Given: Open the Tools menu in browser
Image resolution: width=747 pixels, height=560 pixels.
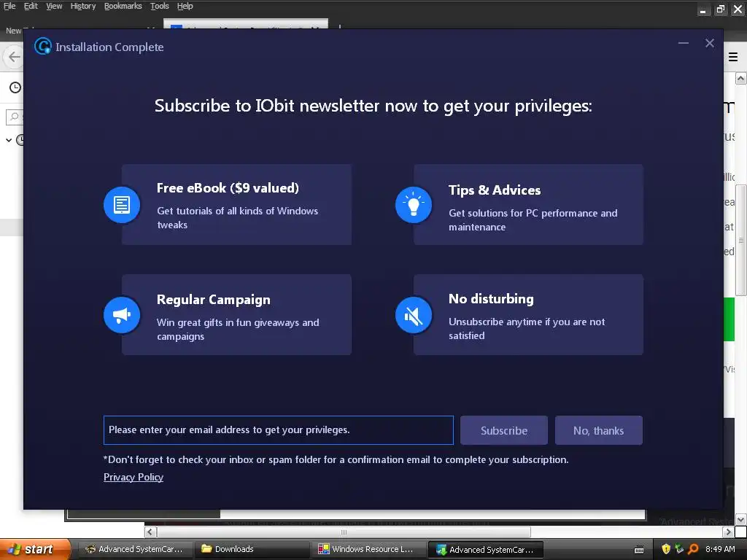Looking at the screenshot, I should [x=160, y=6].
